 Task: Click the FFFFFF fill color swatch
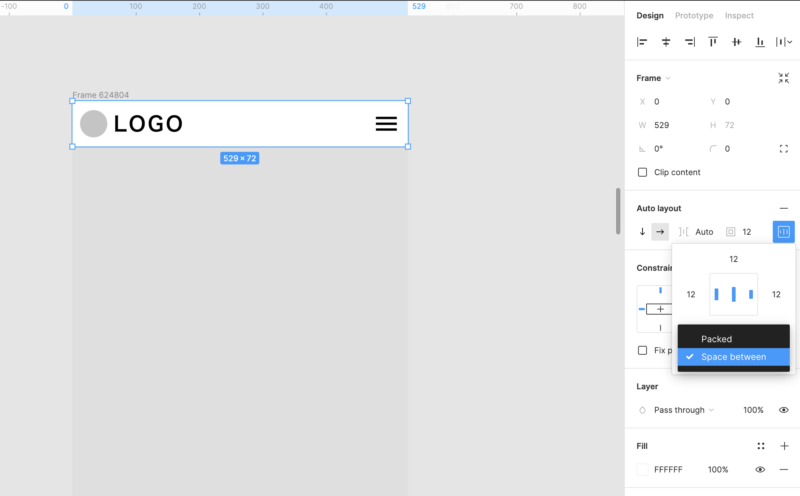[642, 470]
